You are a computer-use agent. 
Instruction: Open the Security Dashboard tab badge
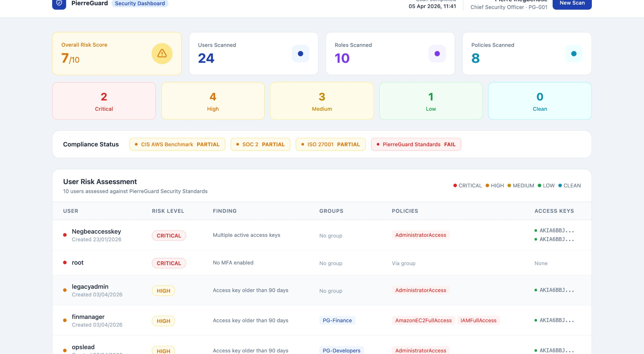140,4
